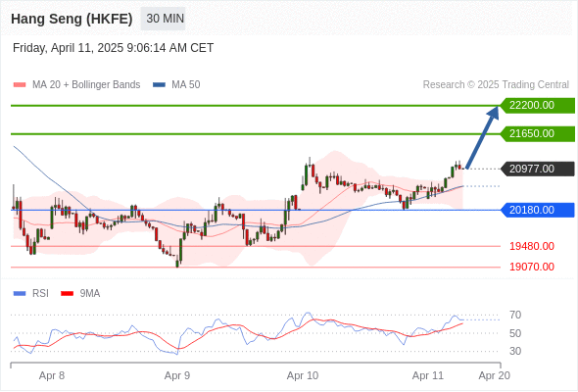
Task: Select the 9MA legend label
Action: coord(90,294)
